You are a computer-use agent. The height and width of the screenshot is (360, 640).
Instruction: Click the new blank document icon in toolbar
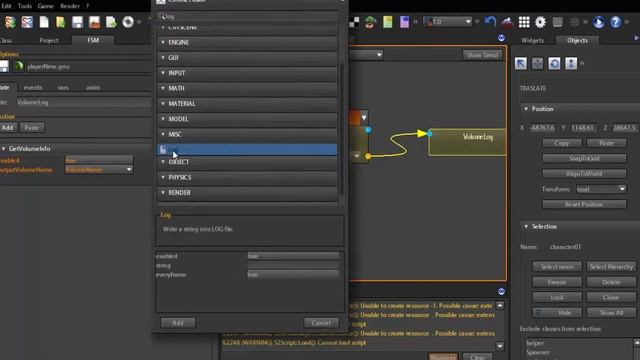point(44,22)
